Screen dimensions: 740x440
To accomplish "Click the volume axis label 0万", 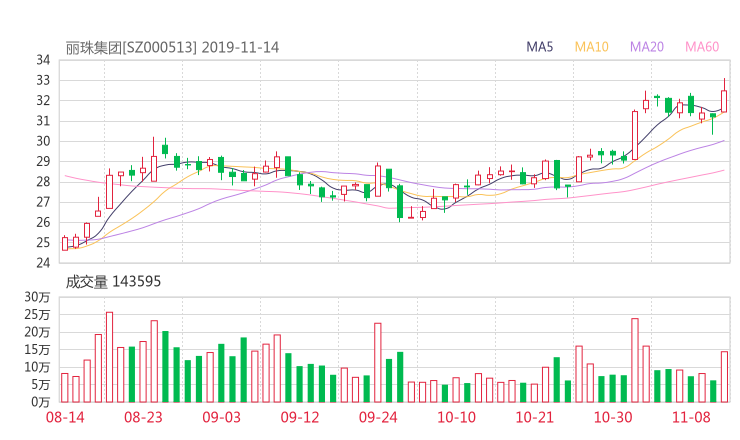I will 41,402.
